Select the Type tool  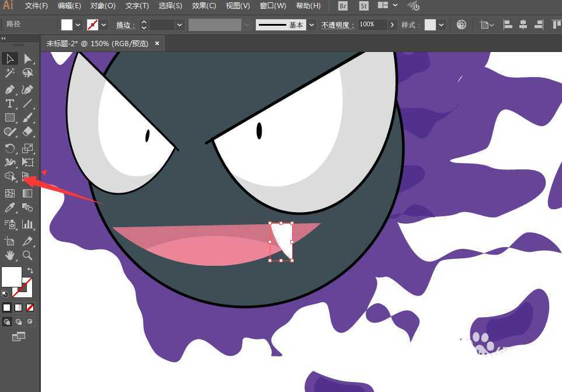coord(10,103)
